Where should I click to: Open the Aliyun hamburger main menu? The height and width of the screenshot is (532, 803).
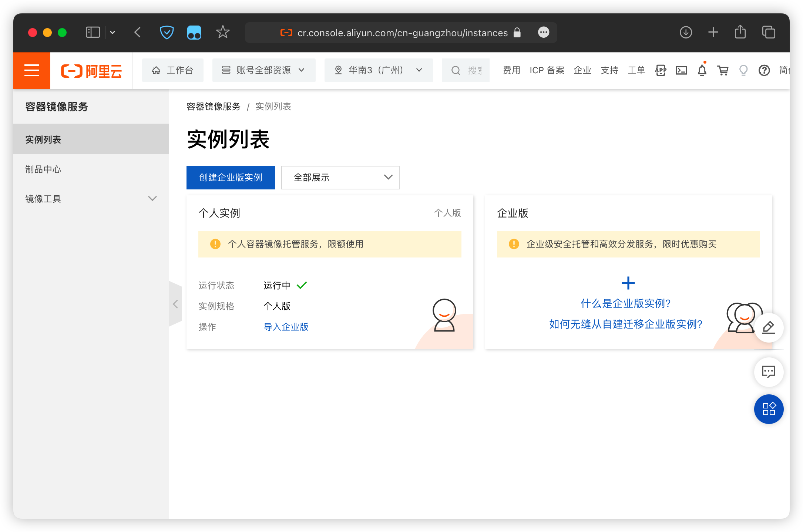tap(32, 70)
